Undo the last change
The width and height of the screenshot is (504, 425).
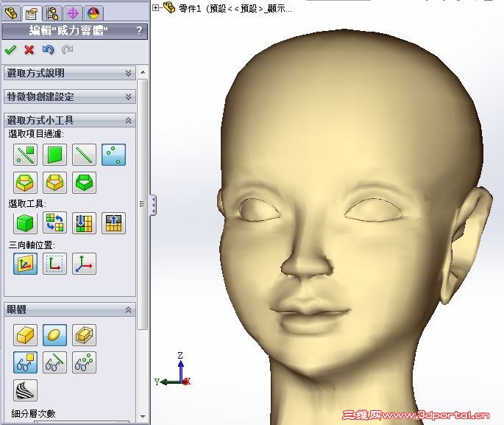tap(49, 49)
